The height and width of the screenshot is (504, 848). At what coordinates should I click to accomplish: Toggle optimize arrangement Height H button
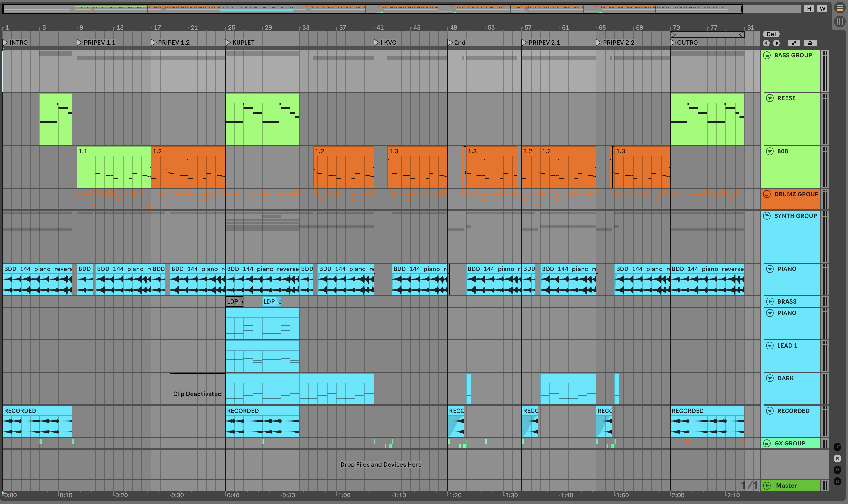(809, 8)
